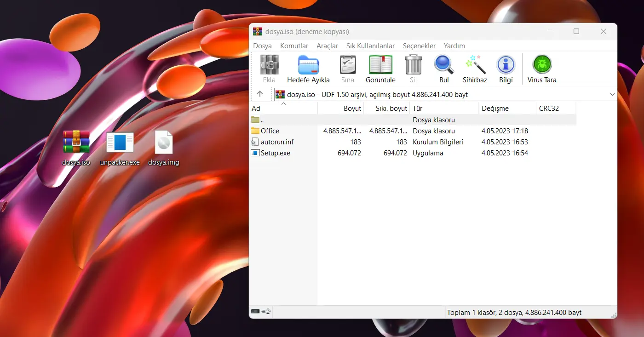Screen dimensions: 644x337
Task: Open the Seçenekler menu
Action: pyautogui.click(x=419, y=46)
